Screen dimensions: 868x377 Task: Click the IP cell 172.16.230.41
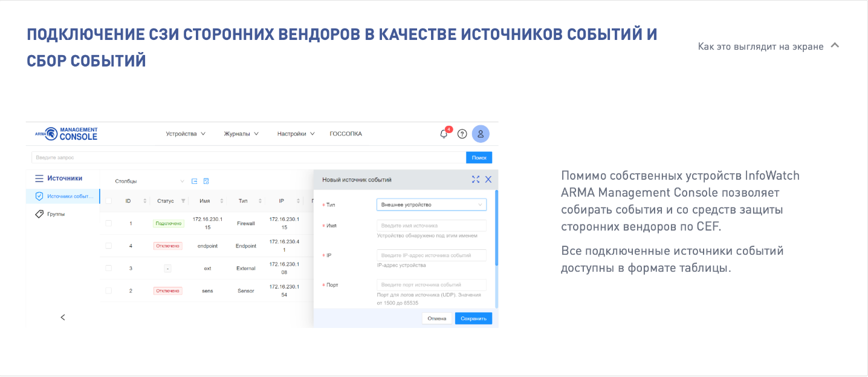click(x=284, y=246)
